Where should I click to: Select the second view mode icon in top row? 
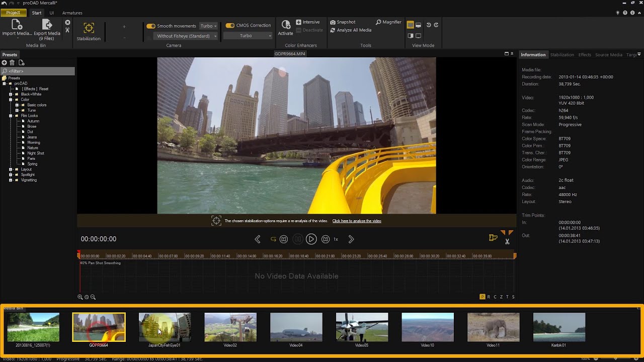(418, 25)
